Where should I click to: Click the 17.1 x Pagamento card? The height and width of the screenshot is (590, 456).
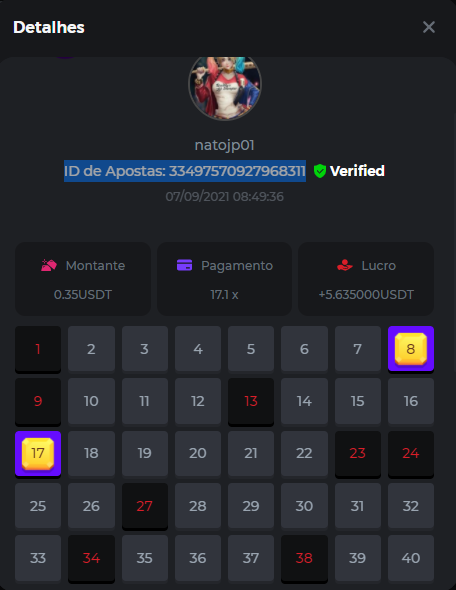tap(225, 279)
